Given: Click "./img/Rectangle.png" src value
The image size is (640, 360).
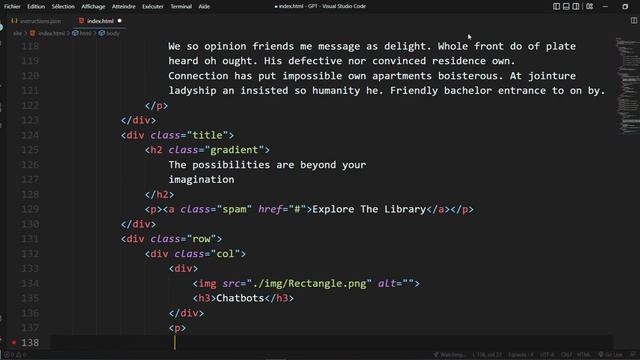Looking at the screenshot, I should 309,284.
